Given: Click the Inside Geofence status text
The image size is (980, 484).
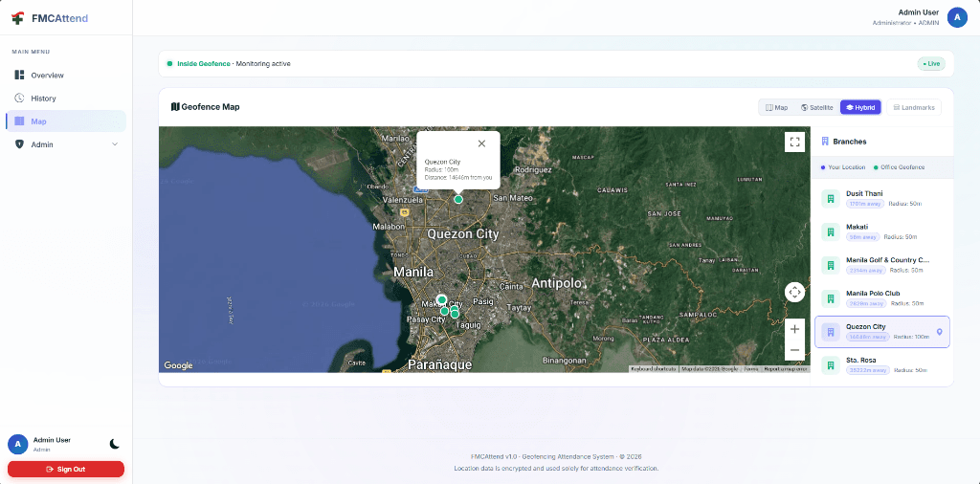Looking at the screenshot, I should (203, 64).
